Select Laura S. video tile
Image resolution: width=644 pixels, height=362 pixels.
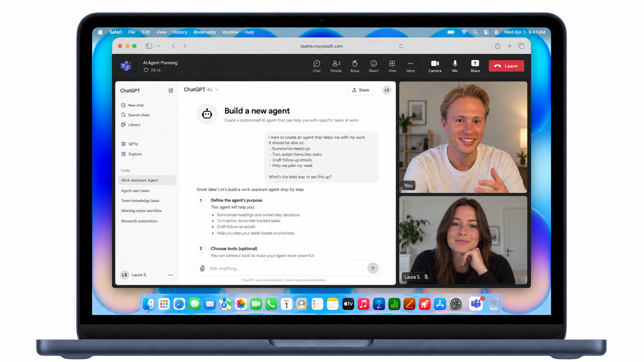coord(463,240)
